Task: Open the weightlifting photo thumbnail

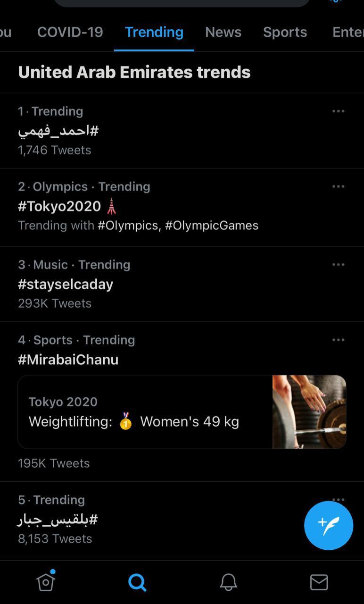Action: (309, 412)
